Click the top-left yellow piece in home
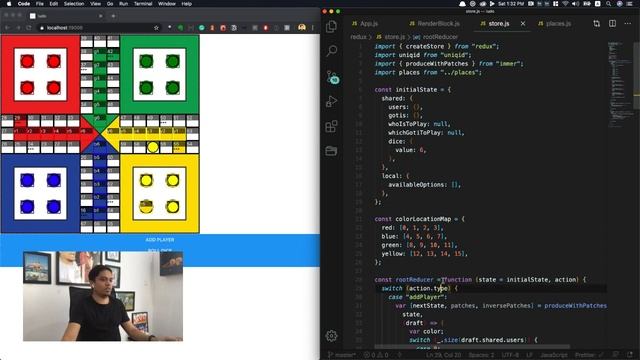The width and height of the screenshot is (640, 360). (x=146, y=180)
